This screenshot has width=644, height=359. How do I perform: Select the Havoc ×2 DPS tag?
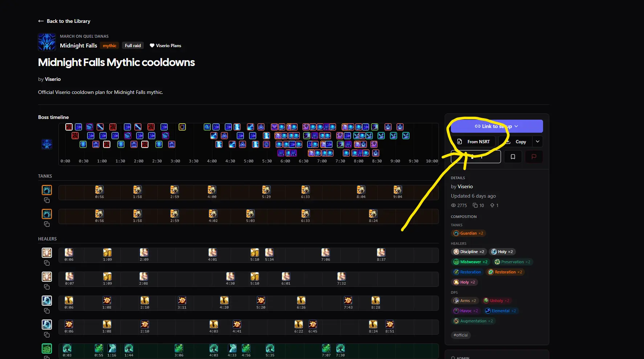pyautogui.click(x=466, y=311)
